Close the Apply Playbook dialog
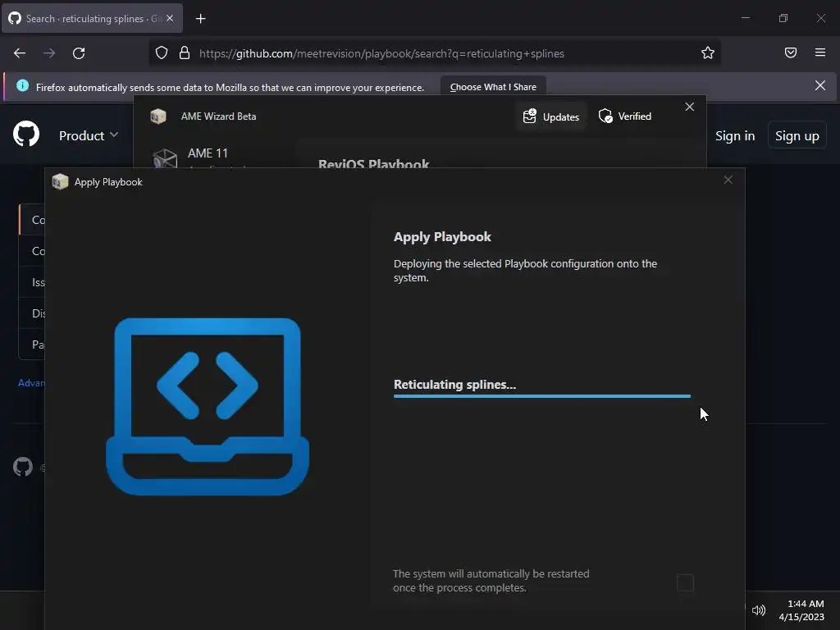This screenshot has height=630, width=840. click(728, 180)
